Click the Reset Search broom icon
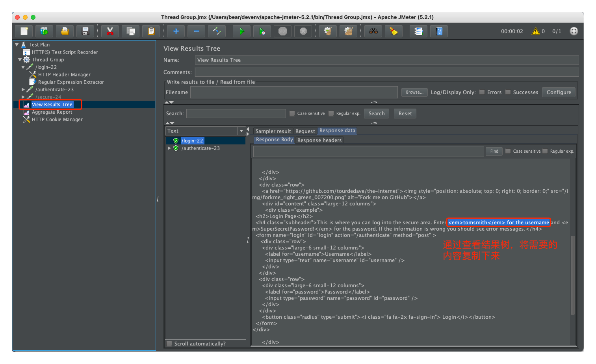This screenshot has height=364, width=596. pyautogui.click(x=394, y=31)
